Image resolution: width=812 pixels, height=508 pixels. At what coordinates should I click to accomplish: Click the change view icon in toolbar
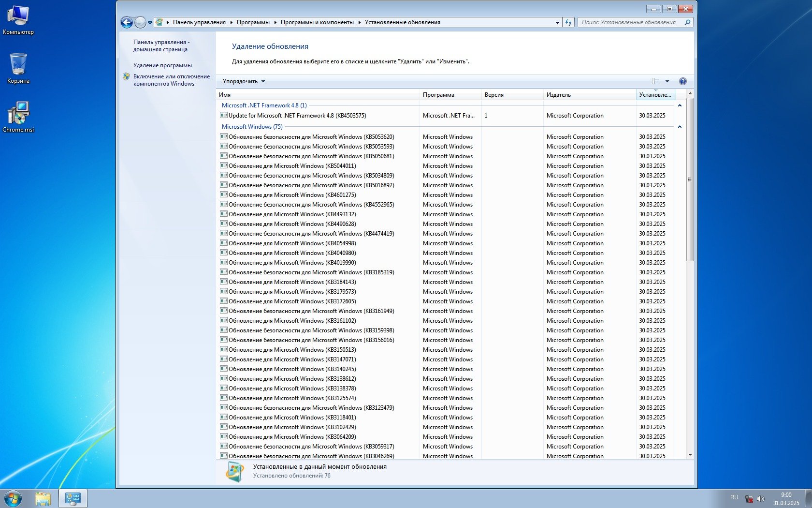tap(655, 81)
